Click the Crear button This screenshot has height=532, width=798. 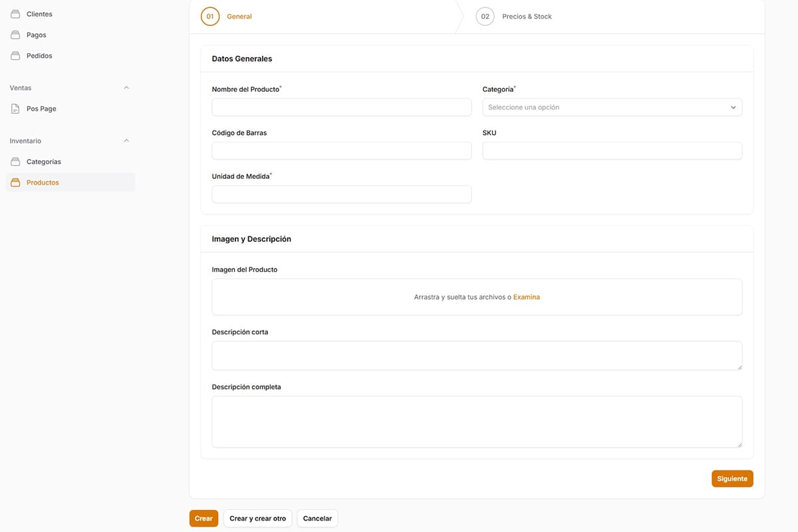point(203,518)
